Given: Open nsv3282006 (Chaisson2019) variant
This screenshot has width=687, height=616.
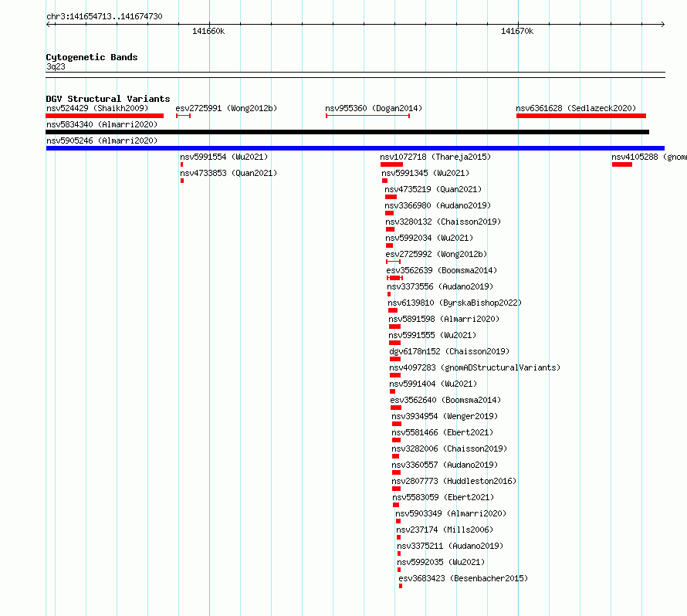Looking at the screenshot, I should (x=449, y=448).
